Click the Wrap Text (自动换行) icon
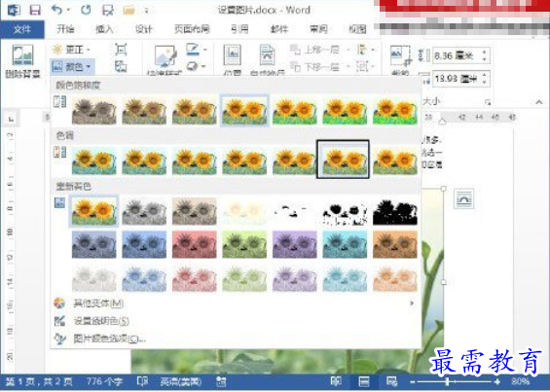 [268, 55]
